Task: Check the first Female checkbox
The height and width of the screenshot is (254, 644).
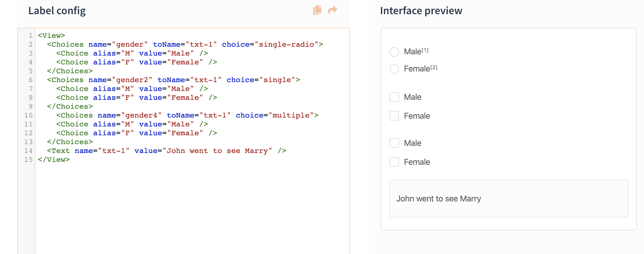Action: (x=394, y=116)
